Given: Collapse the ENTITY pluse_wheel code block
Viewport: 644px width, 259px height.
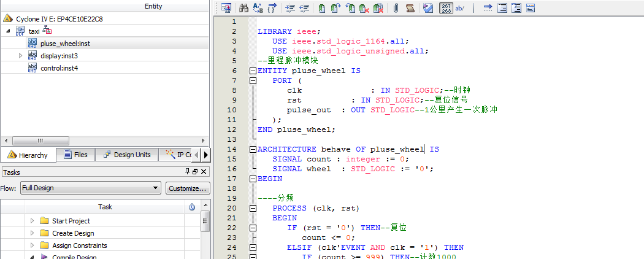Looking at the screenshot, I should (x=252, y=71).
